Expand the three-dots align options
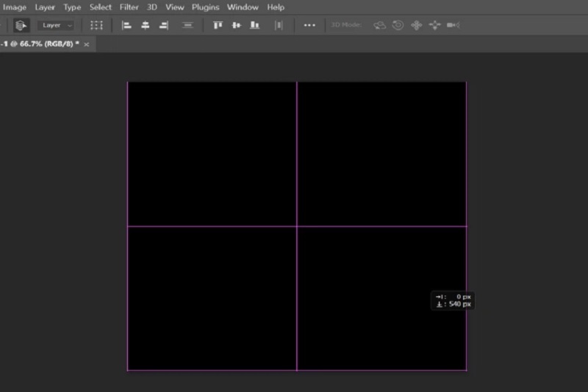The height and width of the screenshot is (392, 588). point(309,25)
